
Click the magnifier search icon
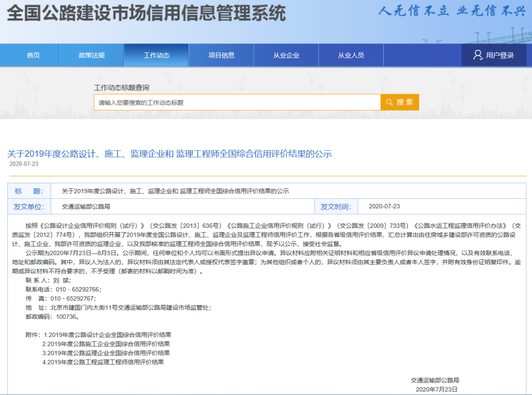(390, 102)
